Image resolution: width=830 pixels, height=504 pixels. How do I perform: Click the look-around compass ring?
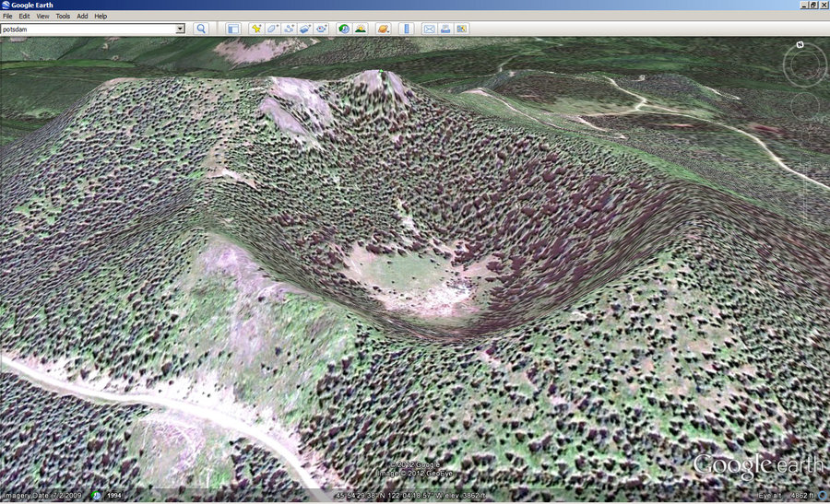(804, 65)
